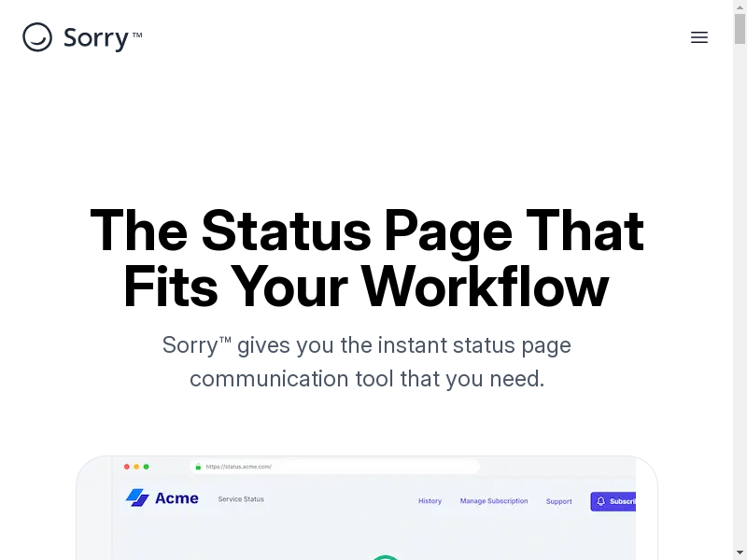Screen dimensions: 747x560
Task: Click the vertical scrollbar thumb
Action: (740, 28)
